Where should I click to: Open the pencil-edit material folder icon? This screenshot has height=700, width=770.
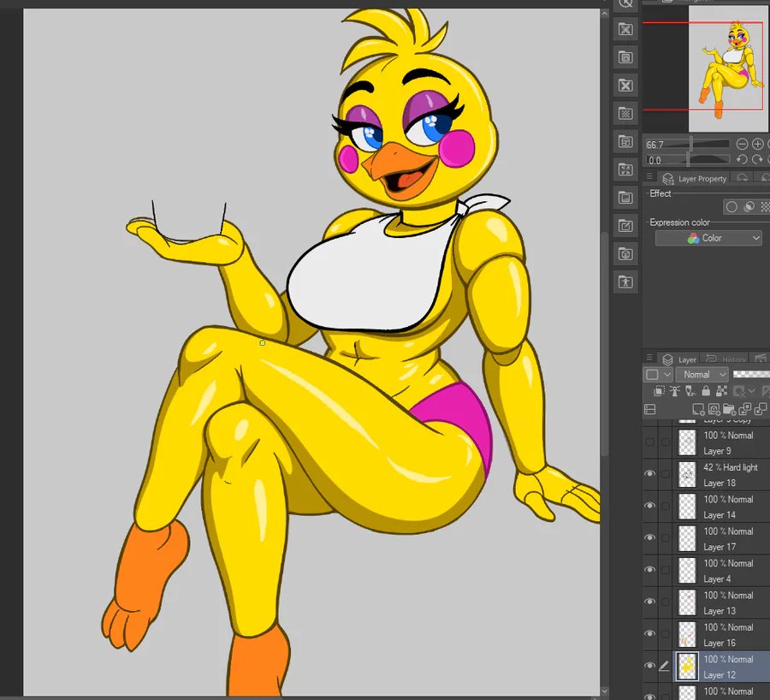click(625, 226)
